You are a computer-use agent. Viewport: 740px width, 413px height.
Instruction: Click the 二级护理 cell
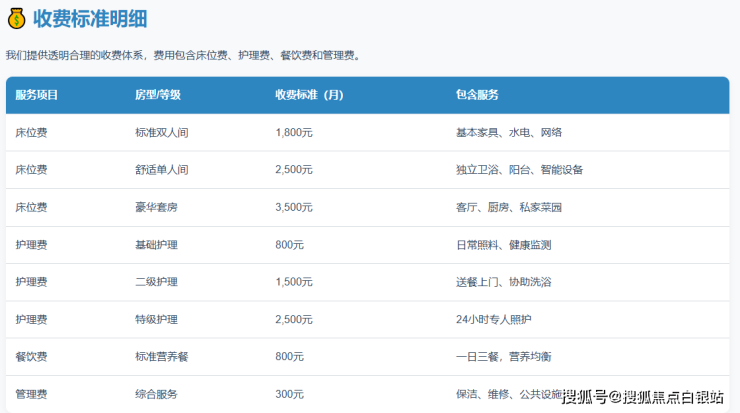156,282
